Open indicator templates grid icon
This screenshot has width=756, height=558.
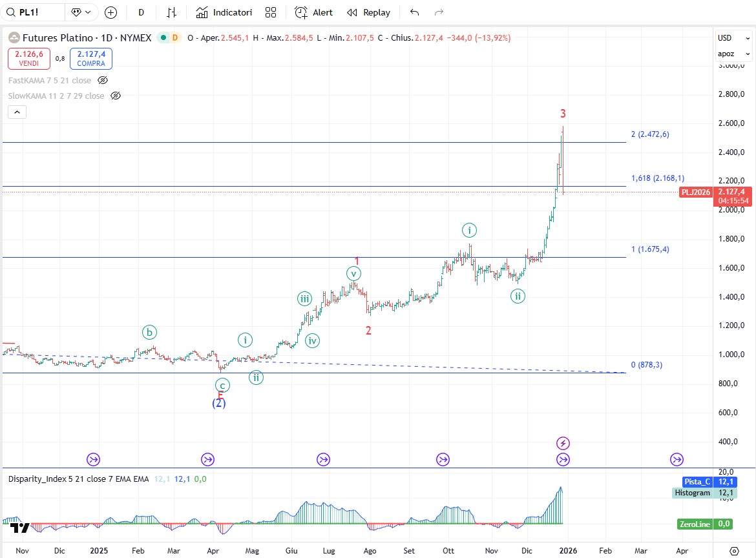pyautogui.click(x=271, y=12)
